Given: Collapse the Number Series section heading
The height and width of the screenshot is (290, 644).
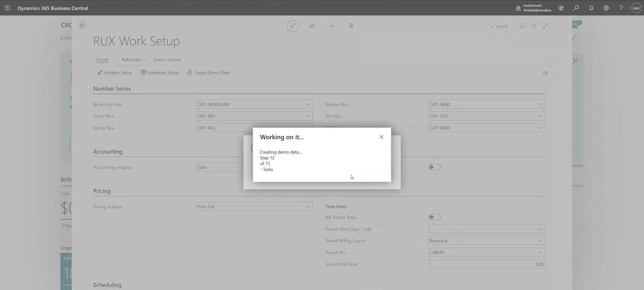Looking at the screenshot, I should (112, 89).
